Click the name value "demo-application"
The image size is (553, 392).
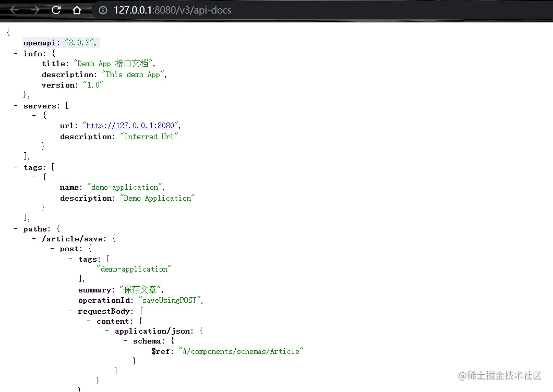tap(125, 187)
